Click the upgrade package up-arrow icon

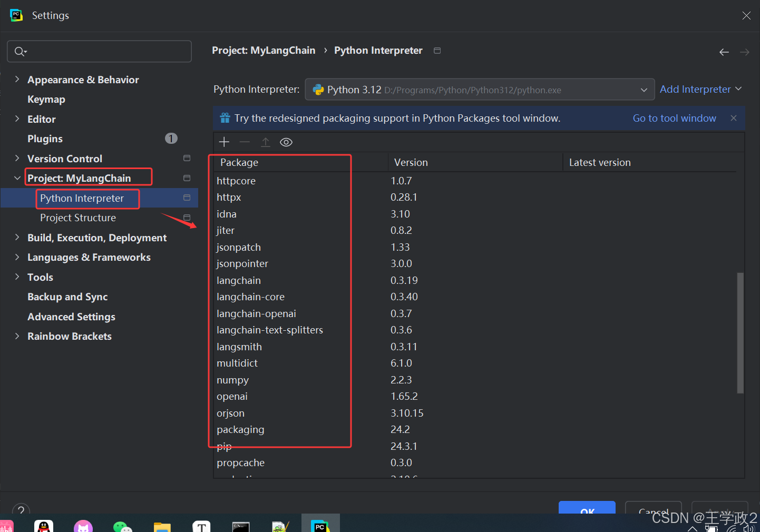click(266, 142)
